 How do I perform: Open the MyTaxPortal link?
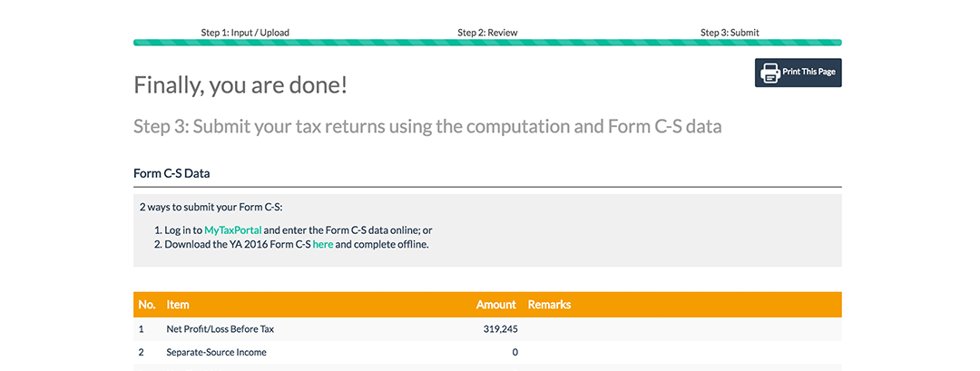point(232,230)
